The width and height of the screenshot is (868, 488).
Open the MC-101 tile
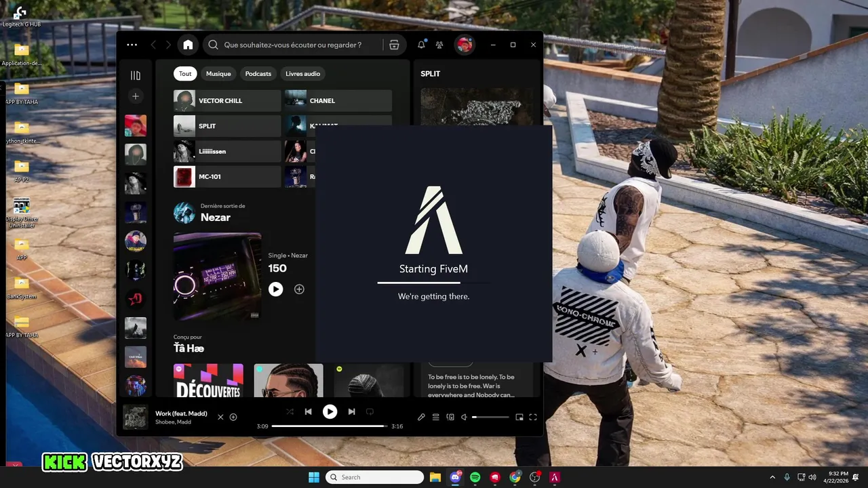tap(227, 177)
